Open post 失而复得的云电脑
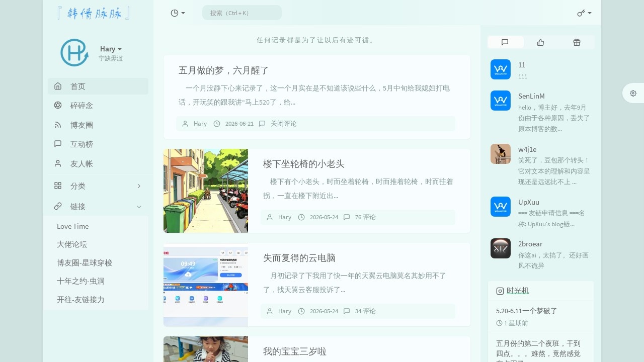The width and height of the screenshot is (644, 362). tap(299, 258)
